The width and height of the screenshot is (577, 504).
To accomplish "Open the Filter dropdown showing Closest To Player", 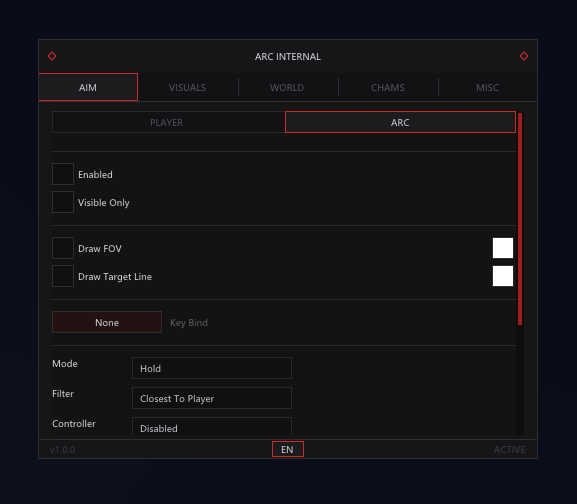I will click(212, 398).
